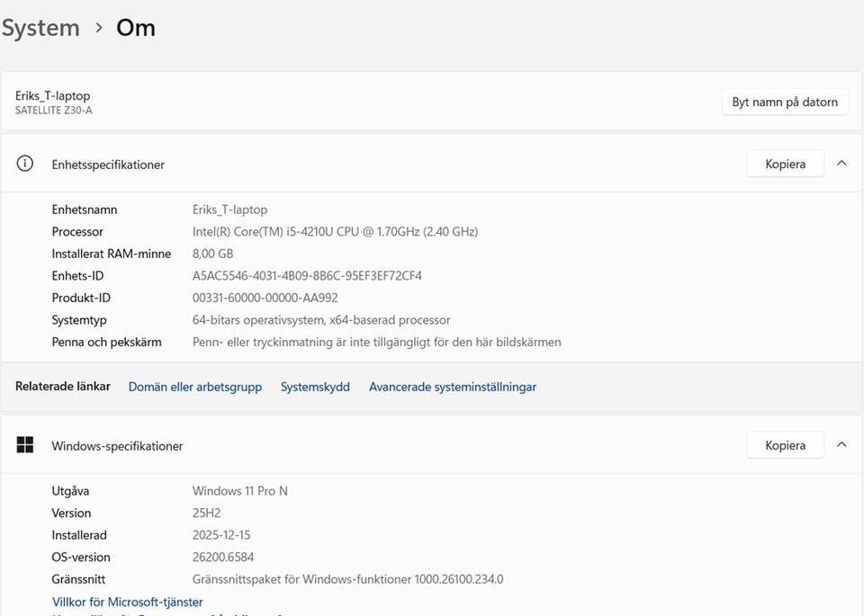Click the Windows logo icon beside Windows-specifikationer
The width and height of the screenshot is (864, 616).
point(25,445)
